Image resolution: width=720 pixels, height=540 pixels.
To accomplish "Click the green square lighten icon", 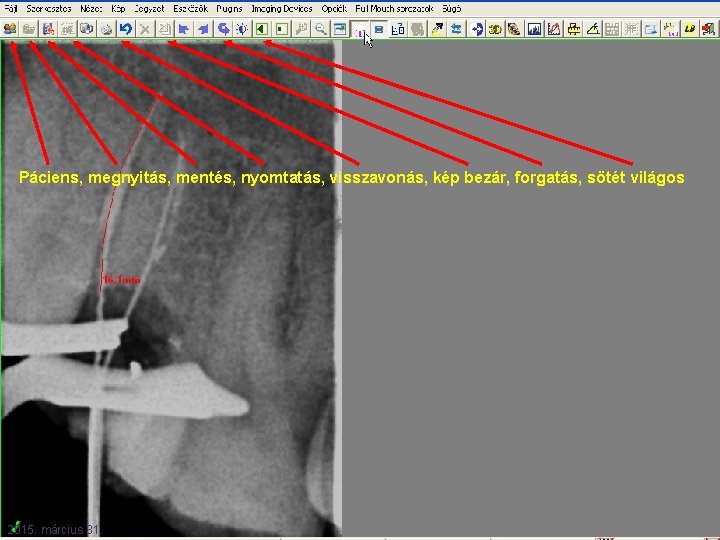I will (x=281, y=29).
